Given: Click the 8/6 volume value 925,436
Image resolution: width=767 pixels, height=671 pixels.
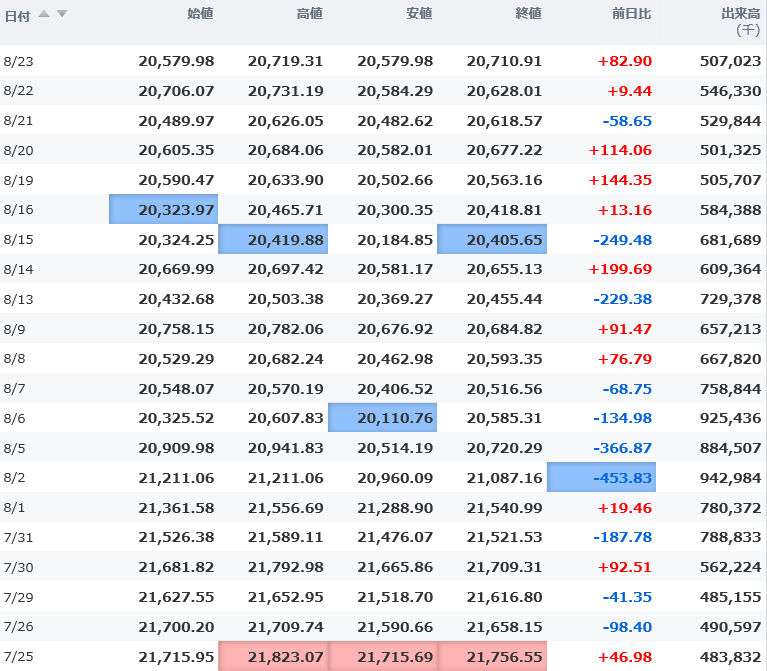Looking at the screenshot, I should [x=731, y=418].
